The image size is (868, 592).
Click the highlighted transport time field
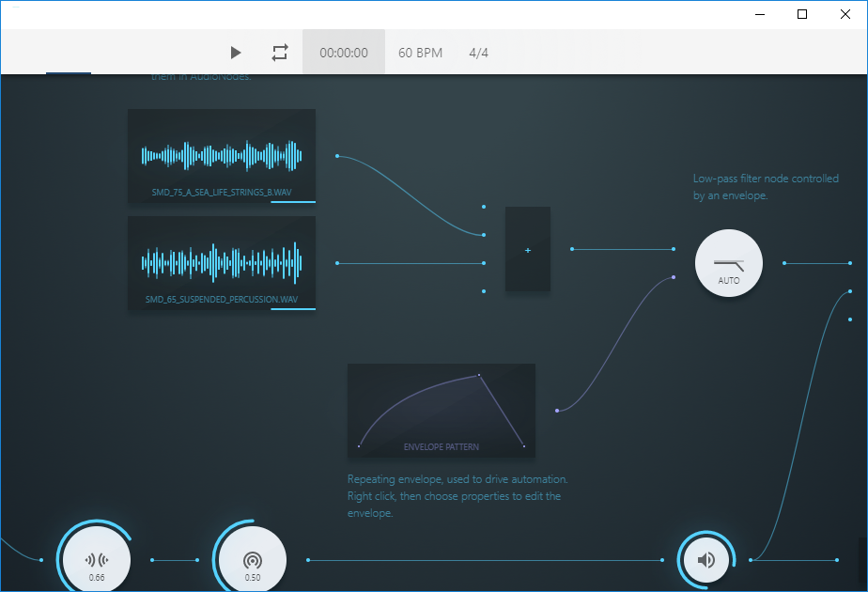343,53
